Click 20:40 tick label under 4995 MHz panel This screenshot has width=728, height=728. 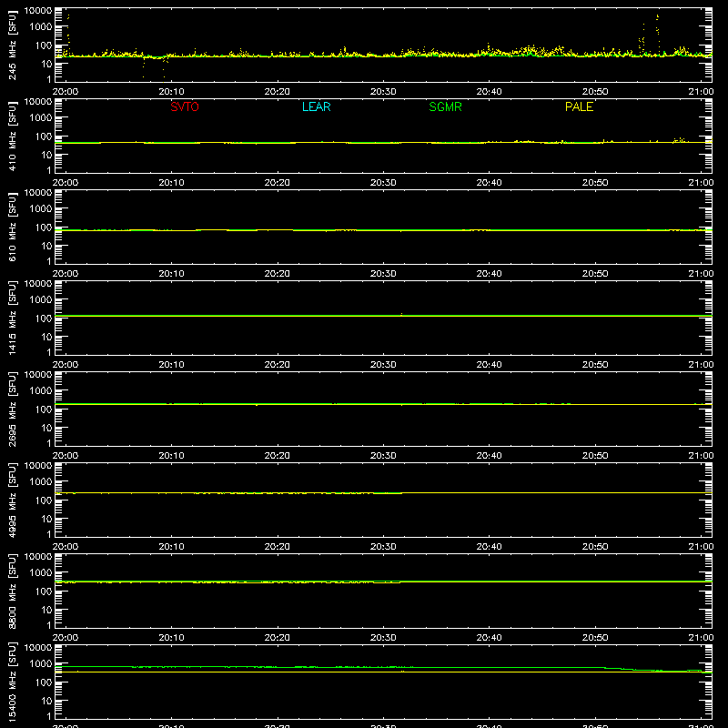(489, 547)
